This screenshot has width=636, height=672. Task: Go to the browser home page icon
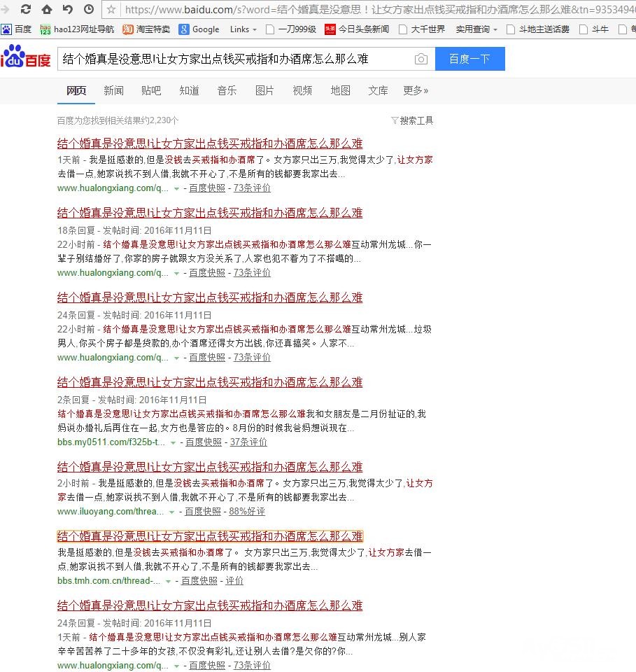tap(47, 9)
